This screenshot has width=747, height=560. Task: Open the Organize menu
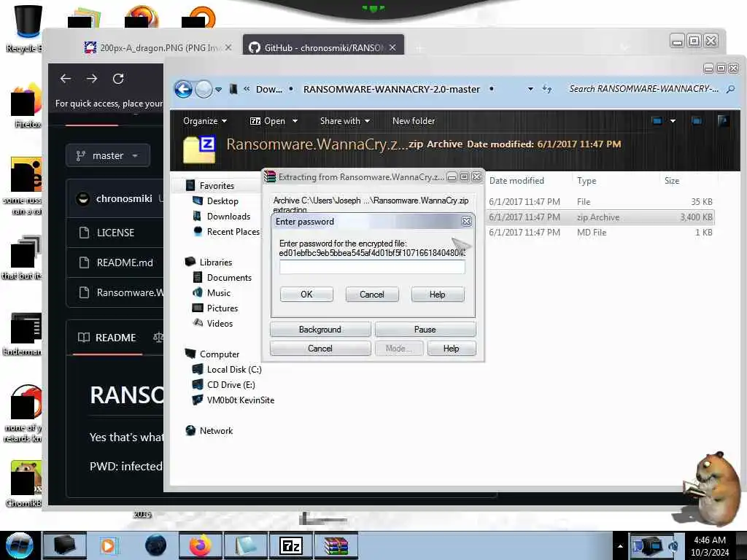click(205, 121)
